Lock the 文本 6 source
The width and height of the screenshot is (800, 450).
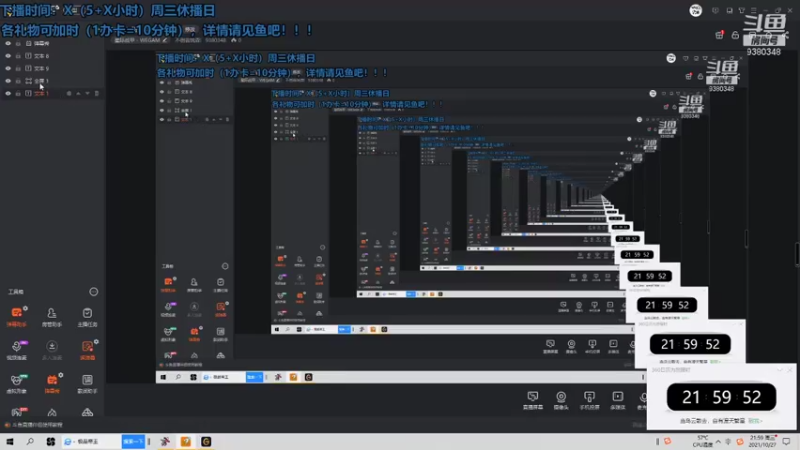[18, 56]
